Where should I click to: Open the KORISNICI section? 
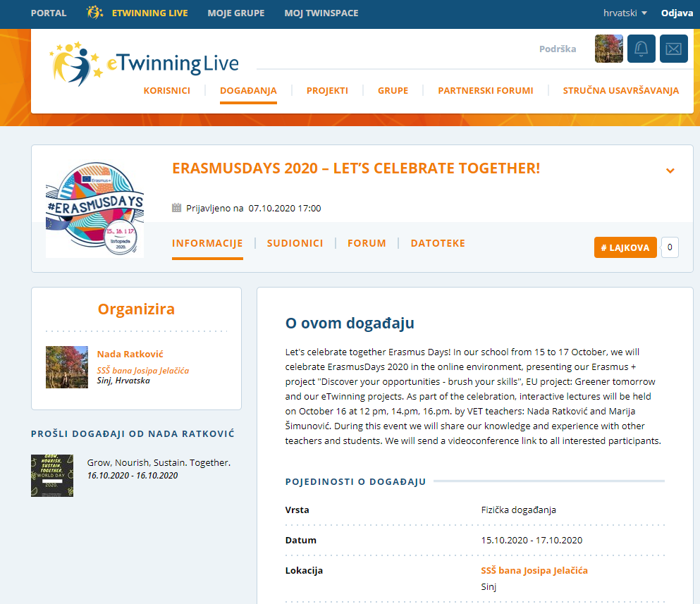tap(167, 91)
